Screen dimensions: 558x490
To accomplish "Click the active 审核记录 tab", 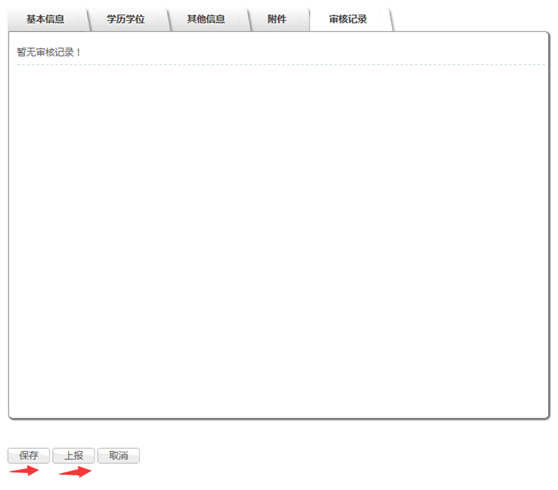I will tap(348, 19).
